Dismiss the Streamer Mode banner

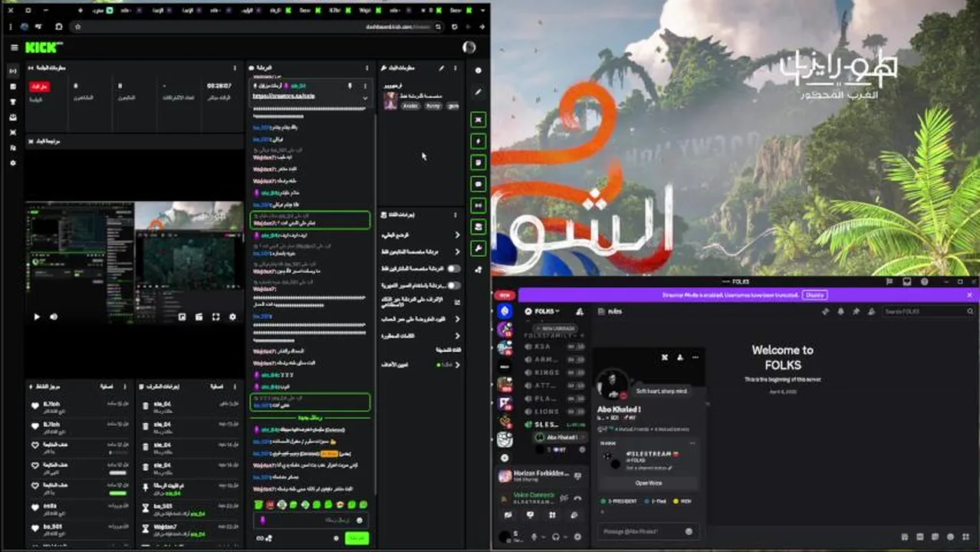(969, 294)
